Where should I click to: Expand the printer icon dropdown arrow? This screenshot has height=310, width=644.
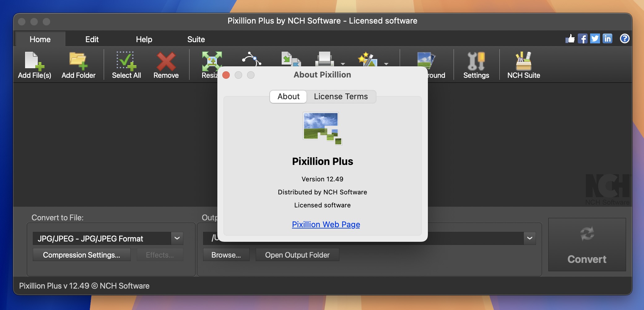(x=343, y=64)
